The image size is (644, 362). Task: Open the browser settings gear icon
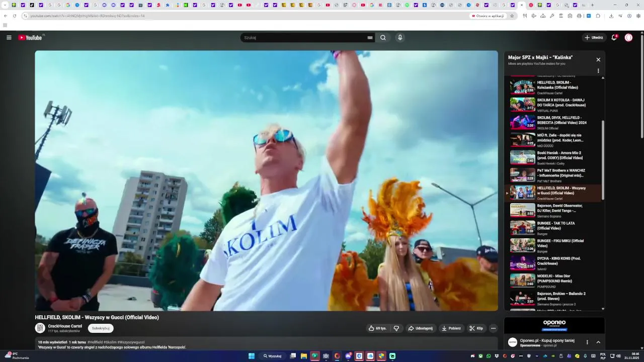coord(638,16)
